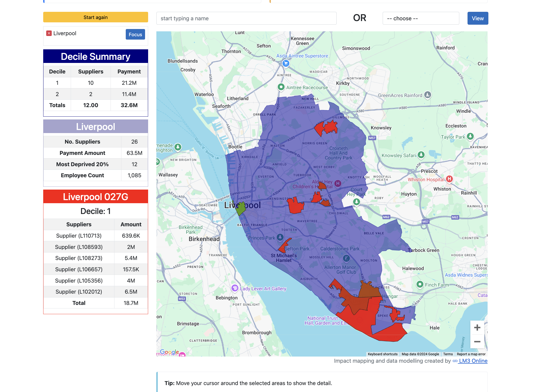538x392 pixels.
Task: Click the 'Liverpool 027G' red heading
Action: [x=96, y=197]
